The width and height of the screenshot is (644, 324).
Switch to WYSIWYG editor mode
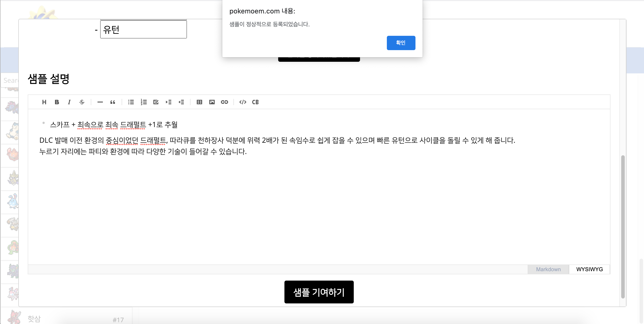(x=589, y=269)
